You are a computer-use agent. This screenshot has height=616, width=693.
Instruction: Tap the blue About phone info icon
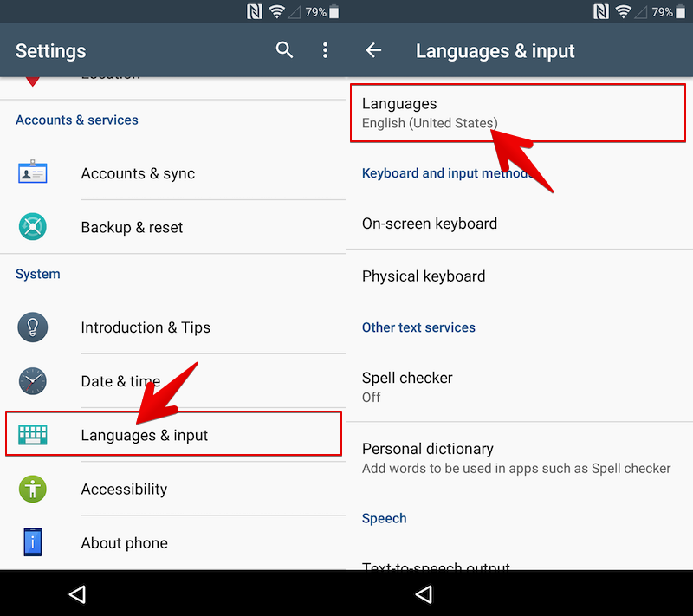click(32, 542)
